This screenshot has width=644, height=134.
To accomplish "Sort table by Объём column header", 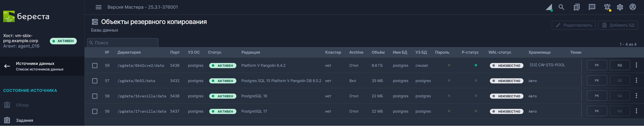I will [x=378, y=52].
